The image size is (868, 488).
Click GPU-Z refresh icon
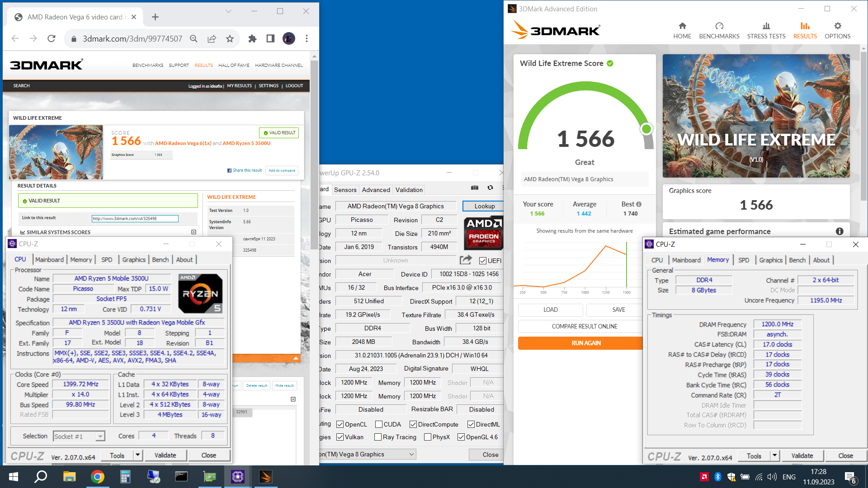[x=490, y=188]
